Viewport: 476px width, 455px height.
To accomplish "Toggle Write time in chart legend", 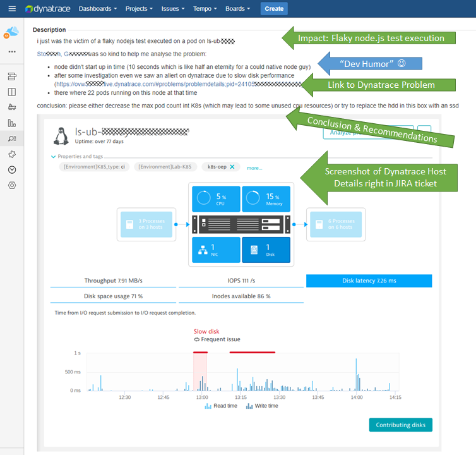I will click(262, 406).
